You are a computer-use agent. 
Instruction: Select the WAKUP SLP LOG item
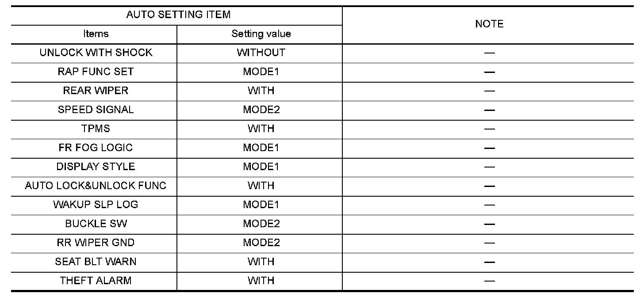tap(96, 205)
